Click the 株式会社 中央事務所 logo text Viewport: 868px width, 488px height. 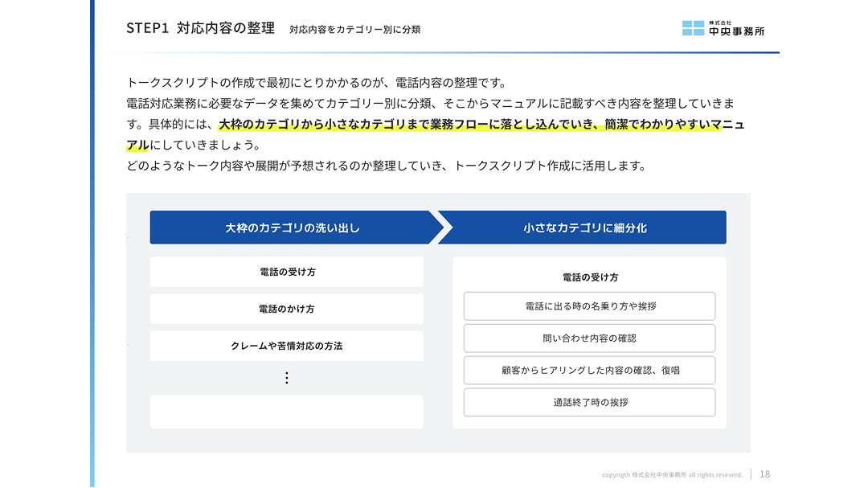tap(736, 29)
